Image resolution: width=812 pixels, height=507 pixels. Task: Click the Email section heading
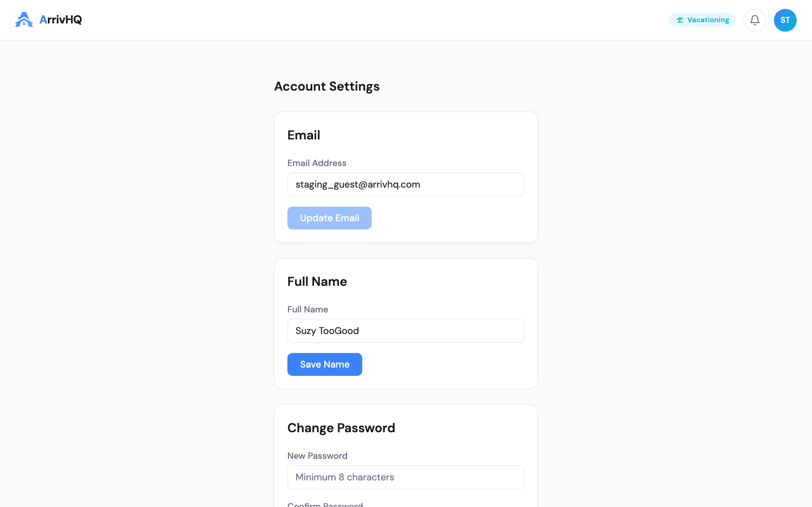[x=304, y=135]
